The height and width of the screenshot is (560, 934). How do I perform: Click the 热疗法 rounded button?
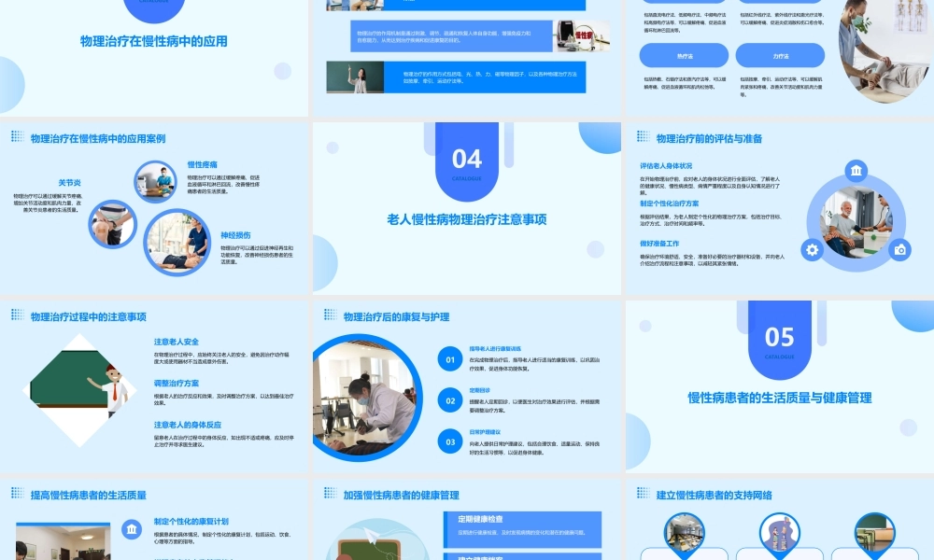684,55
